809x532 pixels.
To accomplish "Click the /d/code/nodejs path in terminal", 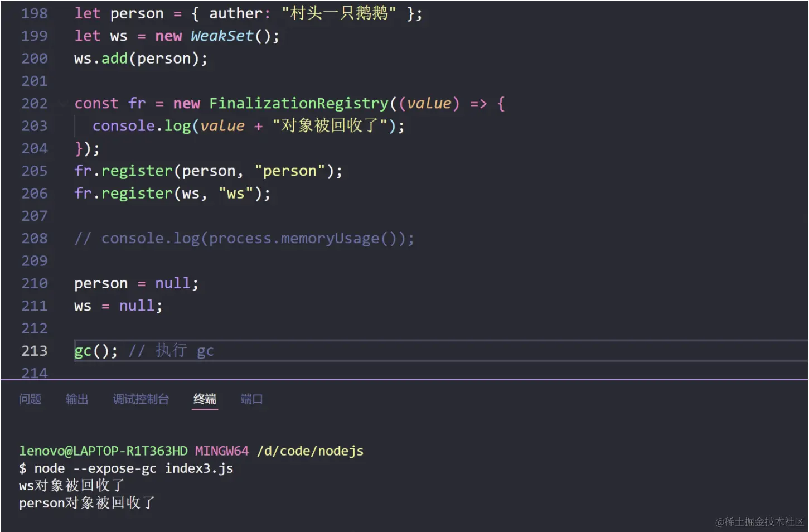I will (311, 451).
